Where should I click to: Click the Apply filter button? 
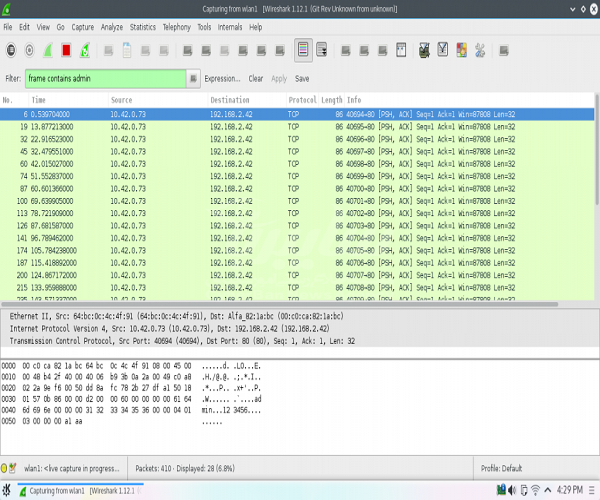tap(279, 79)
